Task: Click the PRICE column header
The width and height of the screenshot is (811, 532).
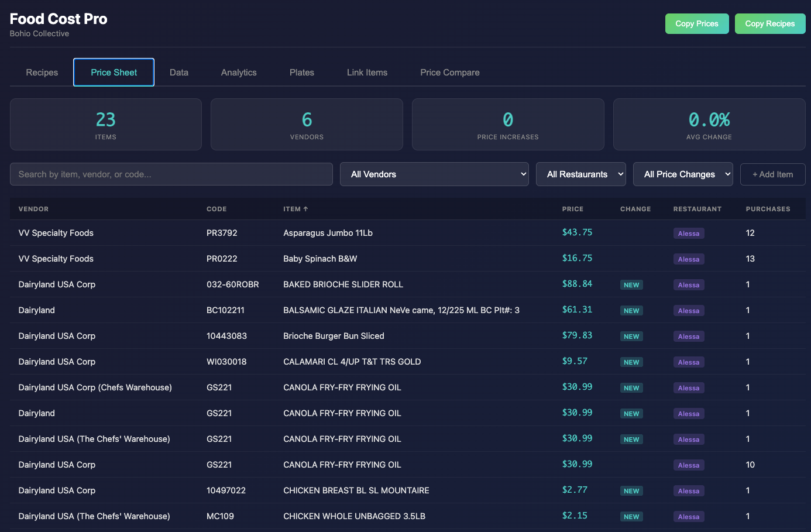Action: [x=573, y=209]
